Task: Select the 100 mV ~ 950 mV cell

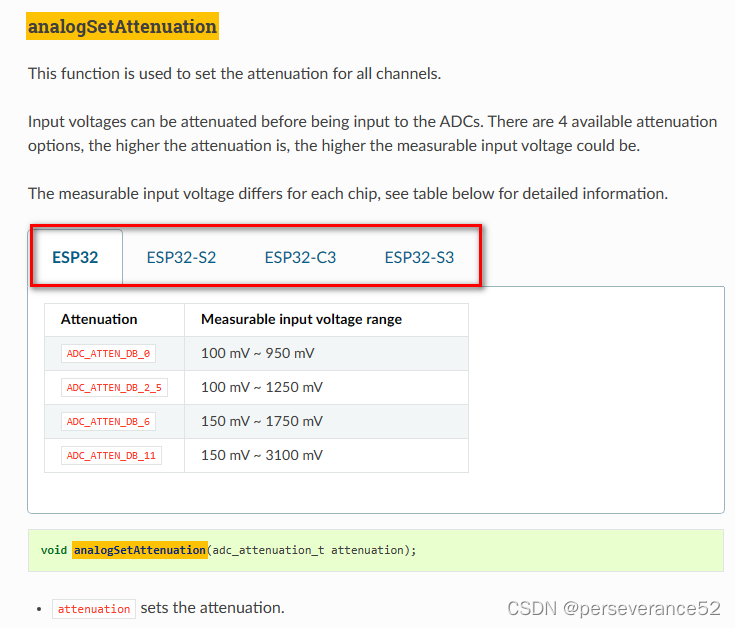Action: (326, 353)
